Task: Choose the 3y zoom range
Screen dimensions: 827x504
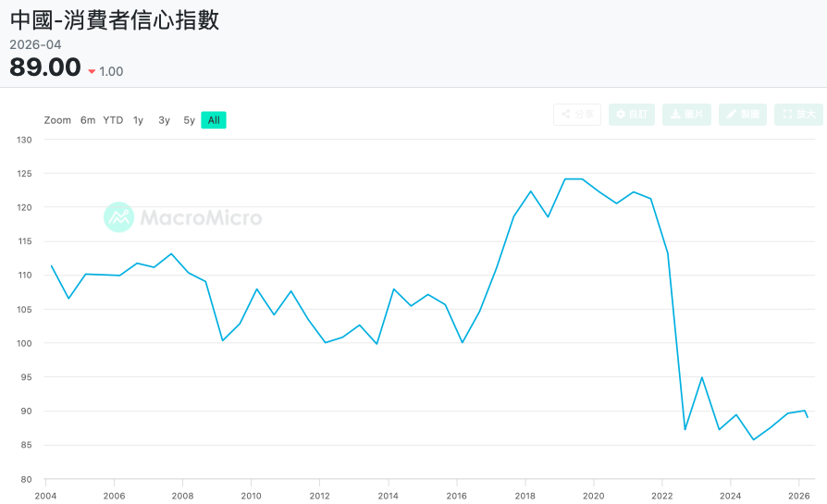Action: click(164, 120)
